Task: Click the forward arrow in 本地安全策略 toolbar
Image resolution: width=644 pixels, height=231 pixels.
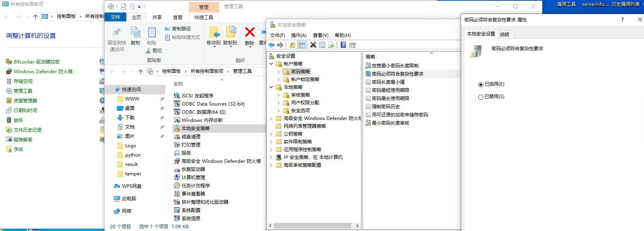Action: (x=280, y=45)
